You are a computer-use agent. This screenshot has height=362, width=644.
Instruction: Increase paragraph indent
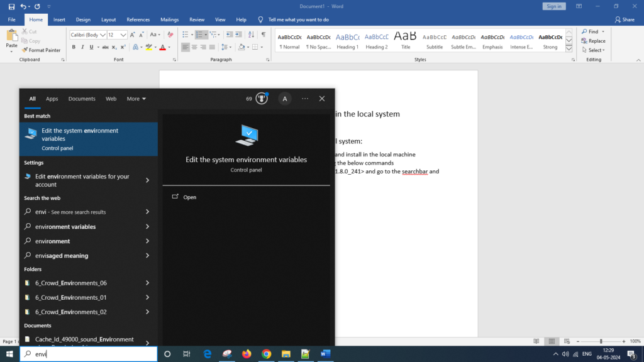(238, 35)
